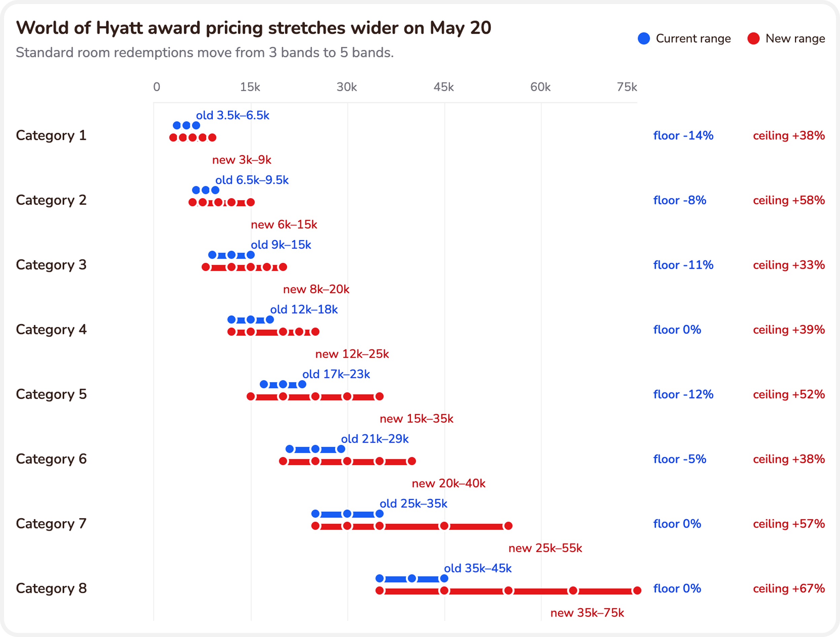Click the 75k axis tick label
840x637 pixels.
(627, 87)
